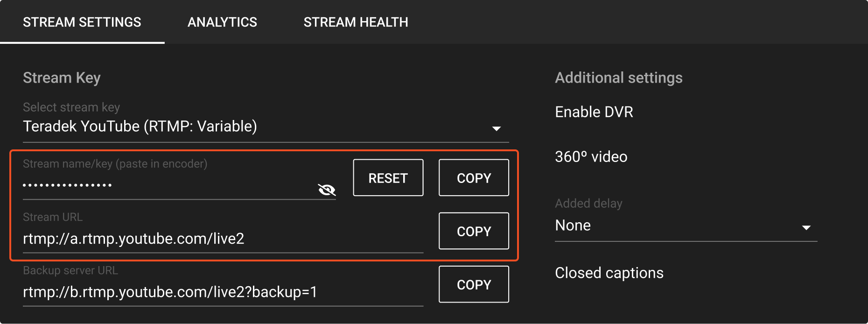Copy the Stream URL
The image size is (868, 324).
pos(473,231)
